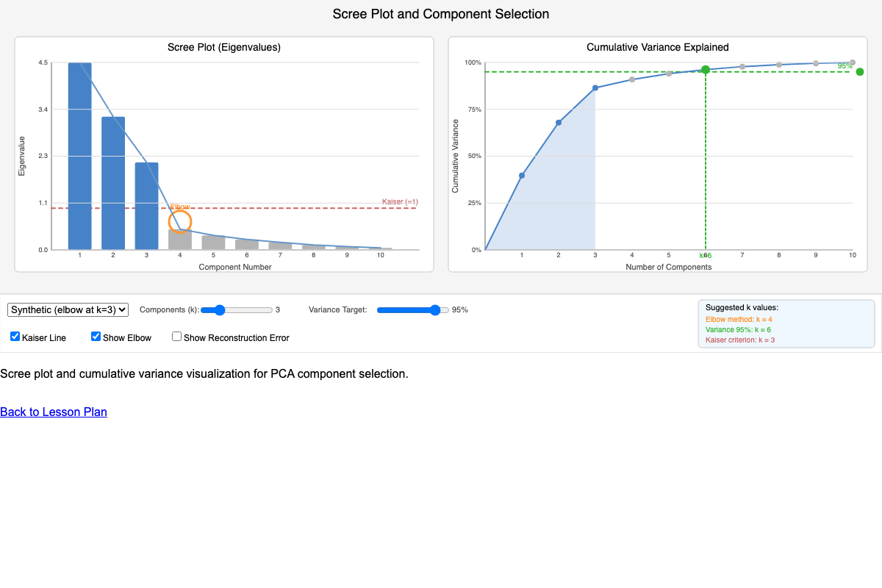Open the Synthetic dataset dropdown

[68, 310]
